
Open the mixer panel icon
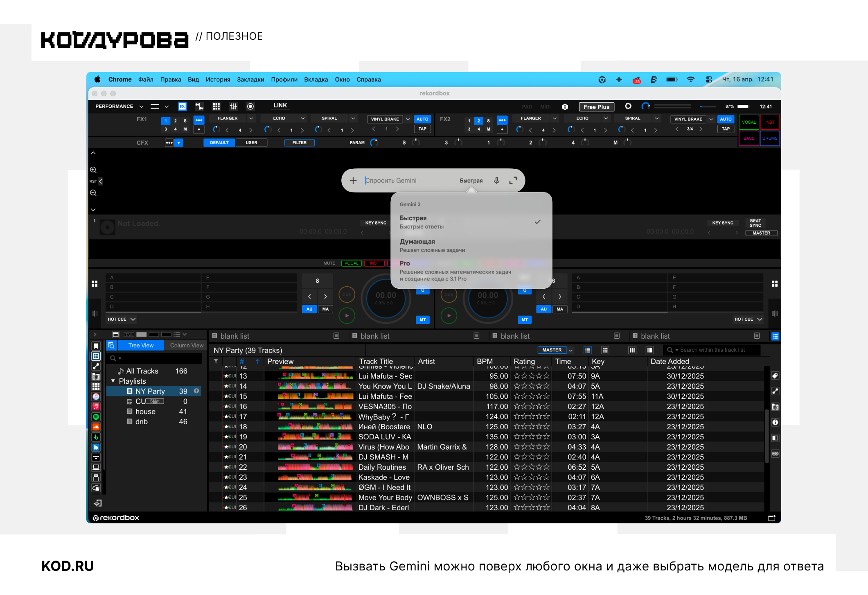pyautogui.click(x=233, y=106)
